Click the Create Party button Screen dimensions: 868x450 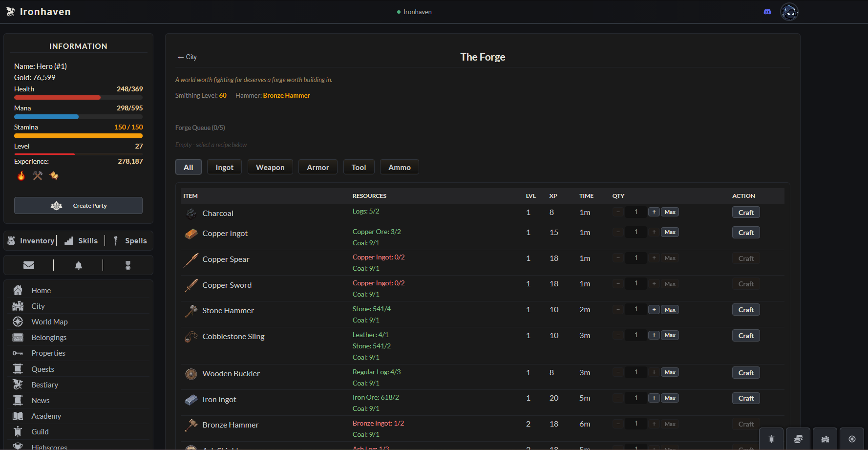pyautogui.click(x=78, y=206)
